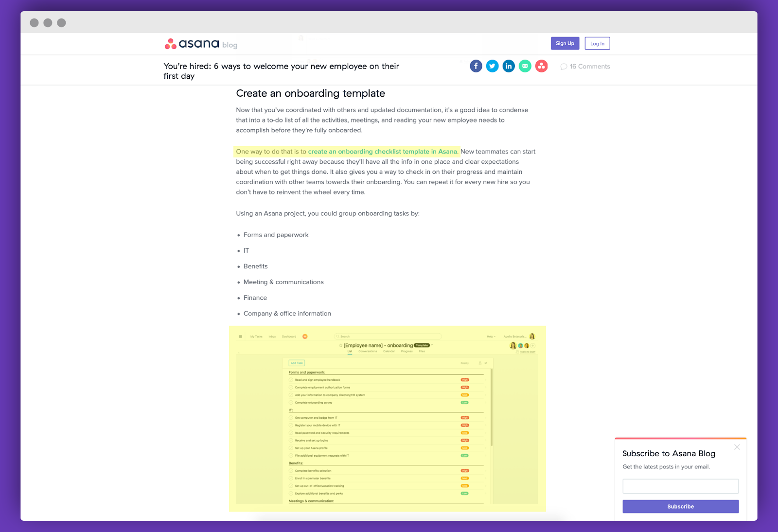Click the 'blog' label beside the logo

[x=230, y=45]
